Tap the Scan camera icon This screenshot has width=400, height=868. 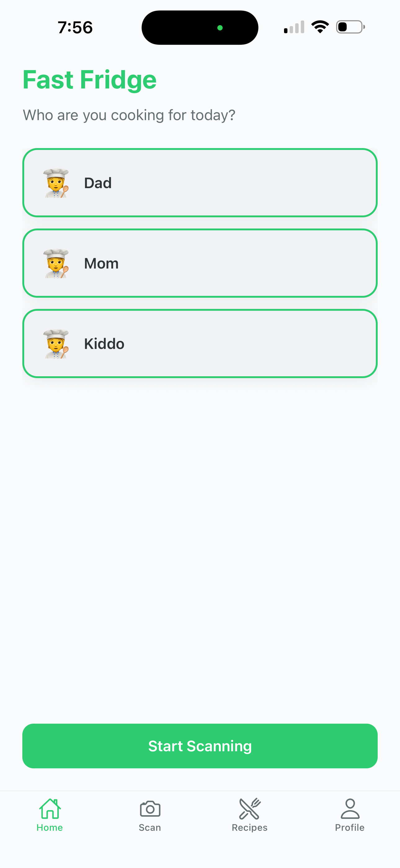coord(150,809)
